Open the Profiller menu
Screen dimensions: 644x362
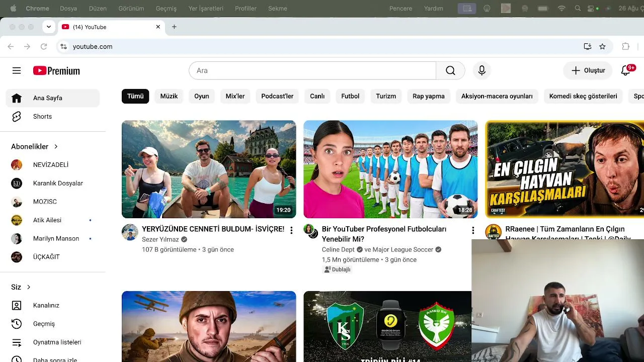click(246, 9)
